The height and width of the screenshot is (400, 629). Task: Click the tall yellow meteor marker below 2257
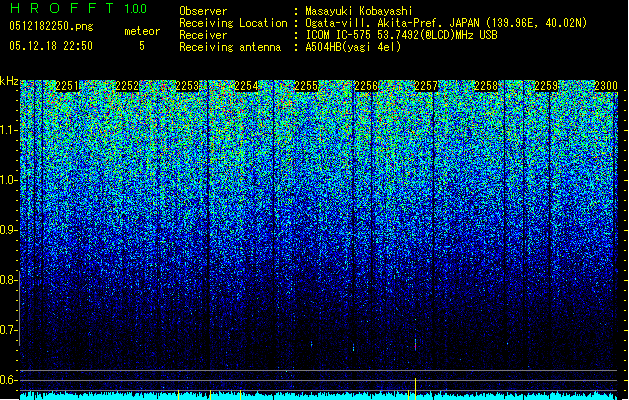click(x=415, y=388)
